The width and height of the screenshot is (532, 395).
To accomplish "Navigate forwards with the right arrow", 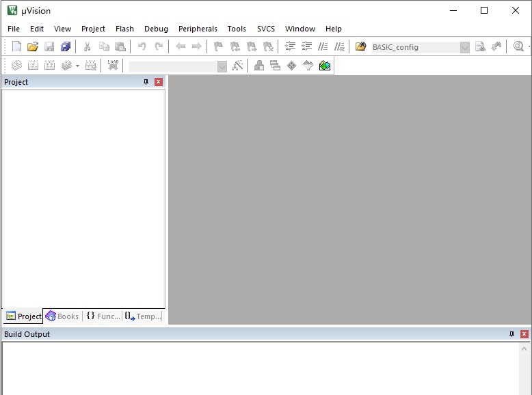I will point(197,46).
